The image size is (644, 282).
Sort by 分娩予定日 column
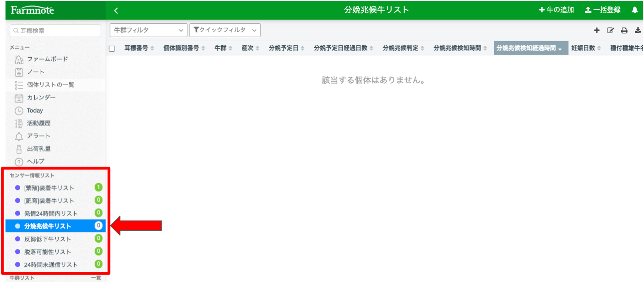point(286,48)
